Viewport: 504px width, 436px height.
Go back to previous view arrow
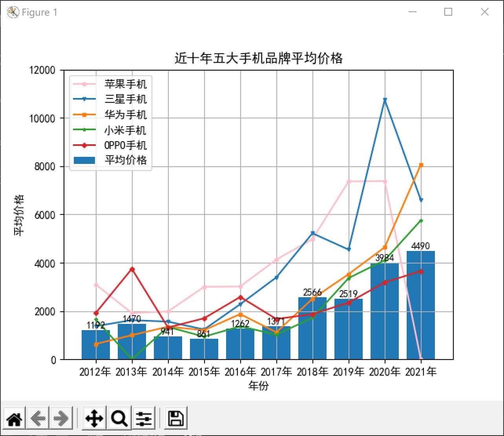(x=38, y=418)
